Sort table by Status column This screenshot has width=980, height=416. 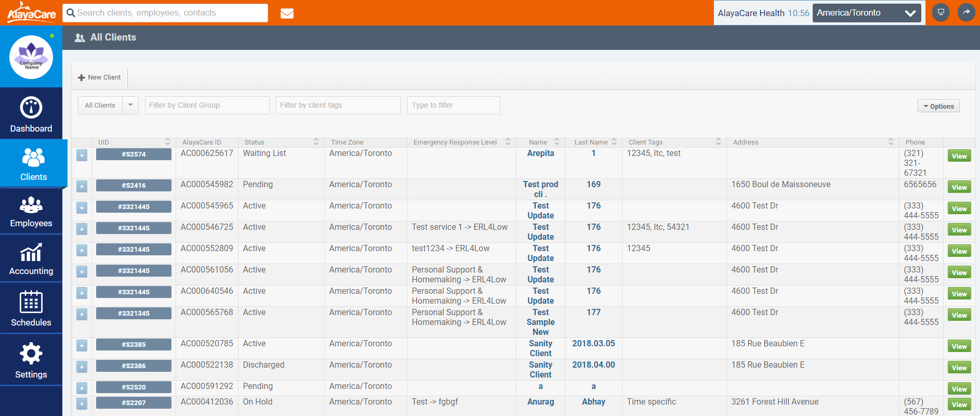316,142
